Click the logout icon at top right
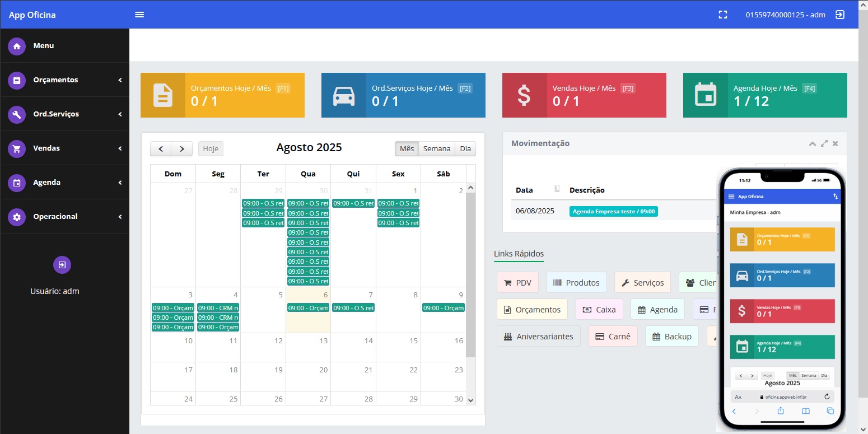This screenshot has height=434, width=868. (839, 15)
